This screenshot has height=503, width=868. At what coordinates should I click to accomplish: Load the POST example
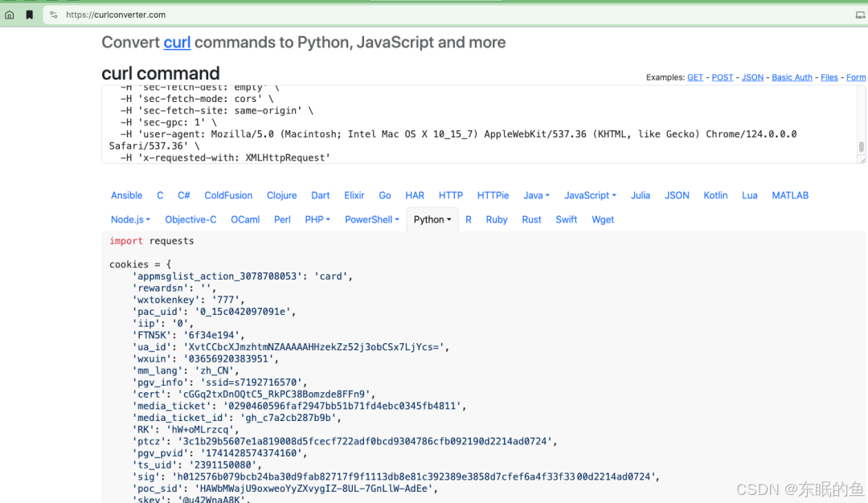(723, 77)
